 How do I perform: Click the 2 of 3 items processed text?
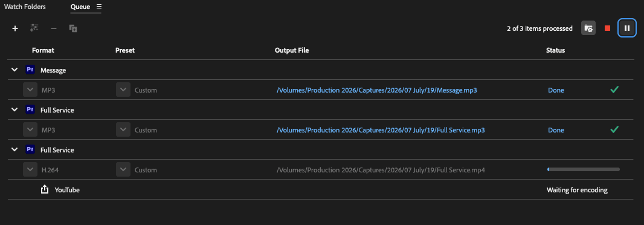pyautogui.click(x=539, y=28)
